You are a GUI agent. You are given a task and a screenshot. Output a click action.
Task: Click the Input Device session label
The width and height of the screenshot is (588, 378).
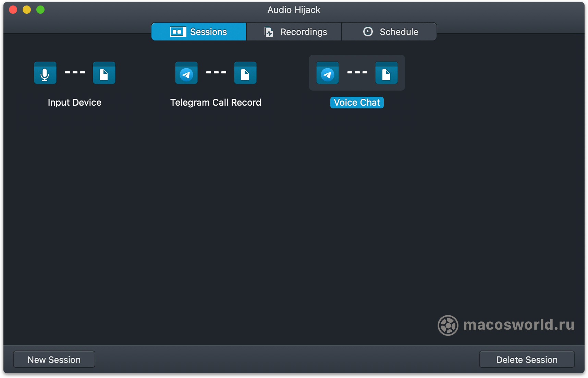pyautogui.click(x=74, y=102)
